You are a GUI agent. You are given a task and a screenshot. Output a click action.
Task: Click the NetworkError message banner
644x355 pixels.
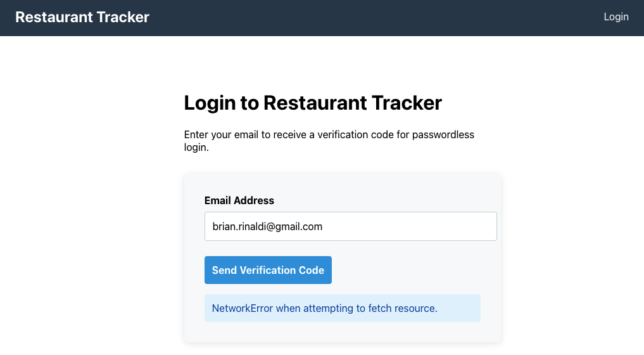tap(342, 309)
